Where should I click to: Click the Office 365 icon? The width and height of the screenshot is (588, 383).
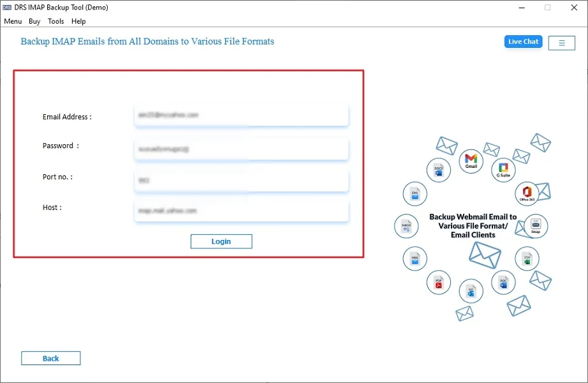[x=527, y=193]
